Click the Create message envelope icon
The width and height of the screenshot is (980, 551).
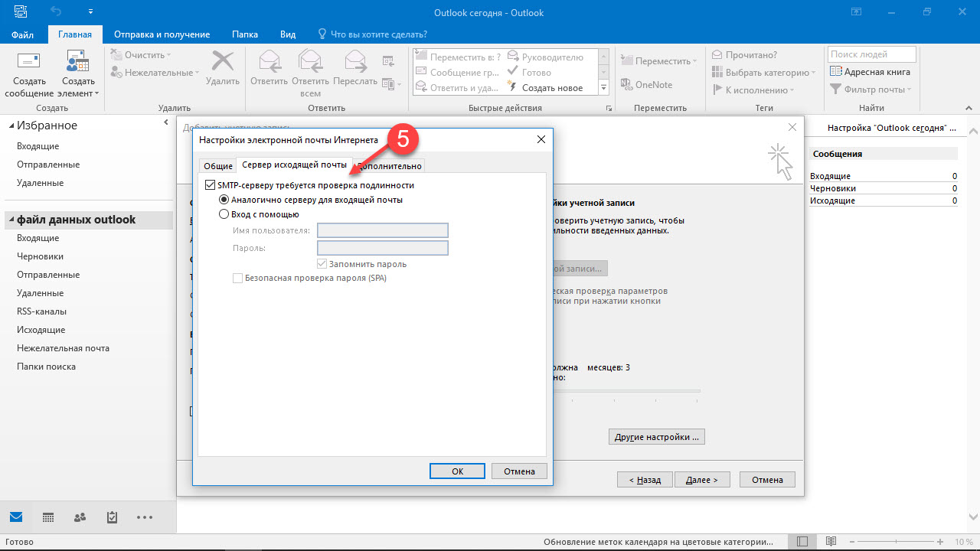pyautogui.click(x=29, y=61)
